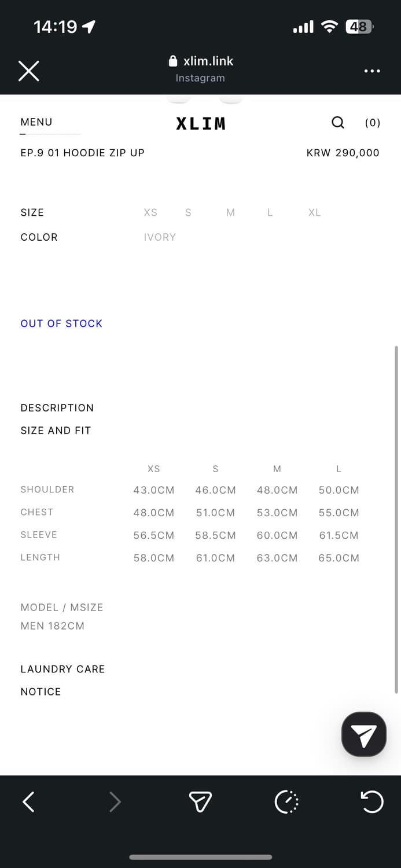Tap the floating paper-plane chat button
The image size is (401, 868).
tap(364, 734)
